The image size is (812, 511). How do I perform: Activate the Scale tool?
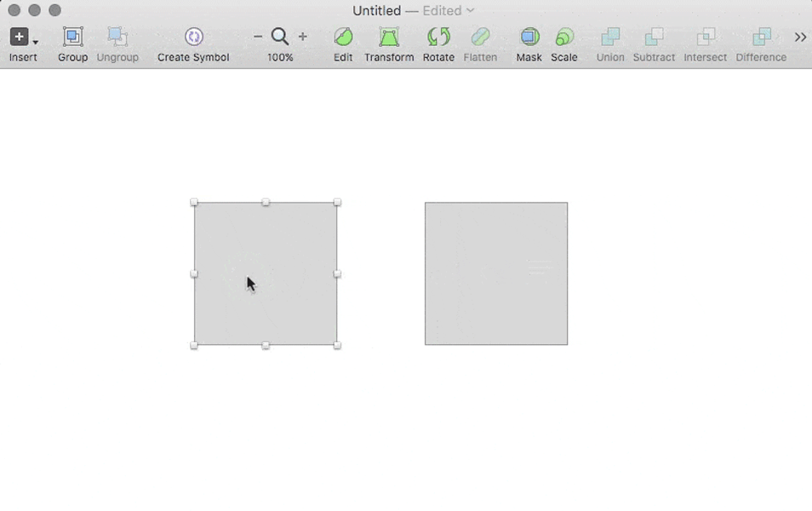tap(564, 38)
